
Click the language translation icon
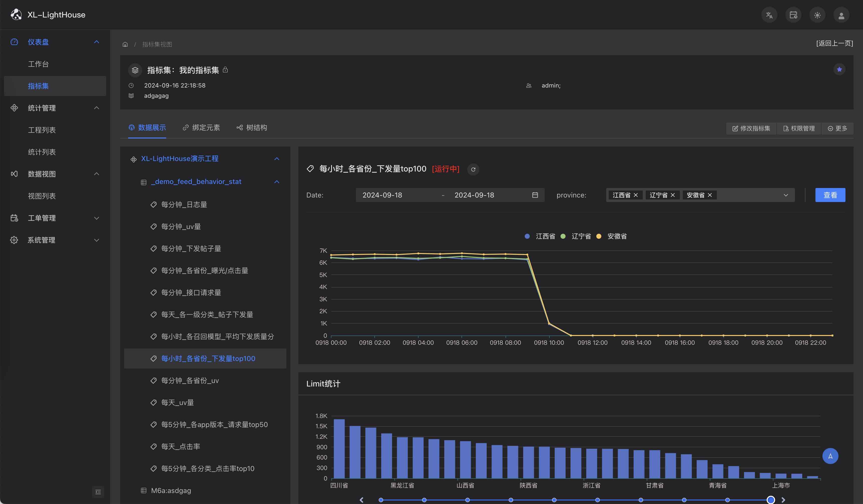click(x=769, y=15)
